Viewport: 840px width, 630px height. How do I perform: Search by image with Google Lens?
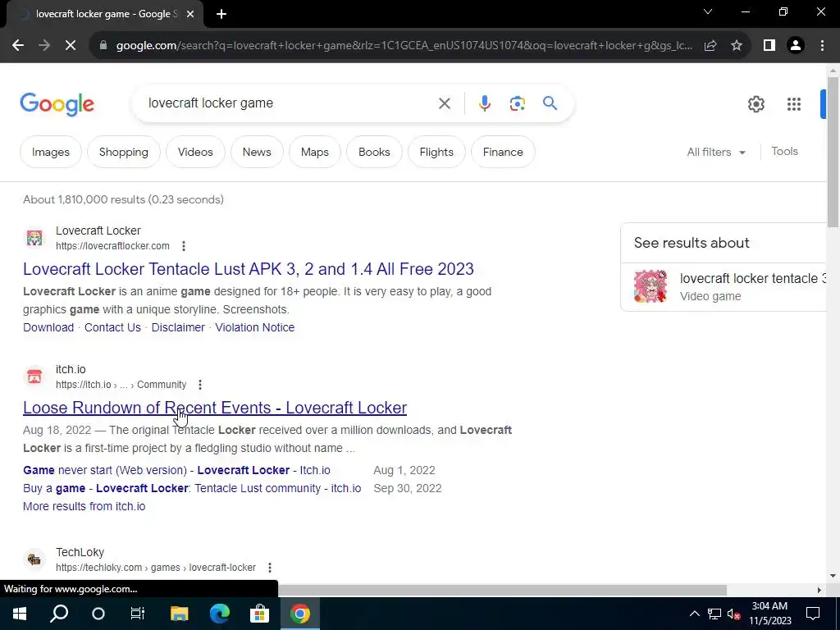click(x=517, y=103)
